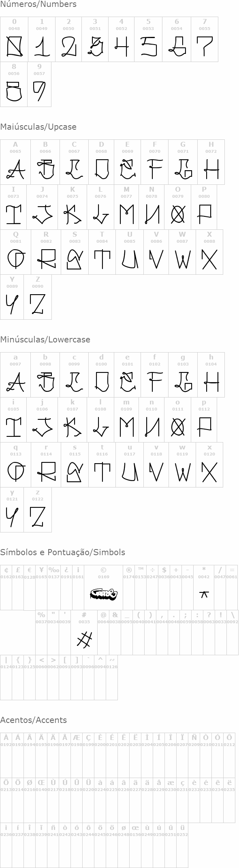Click the copyright symbol logo glyph

[104, 595]
